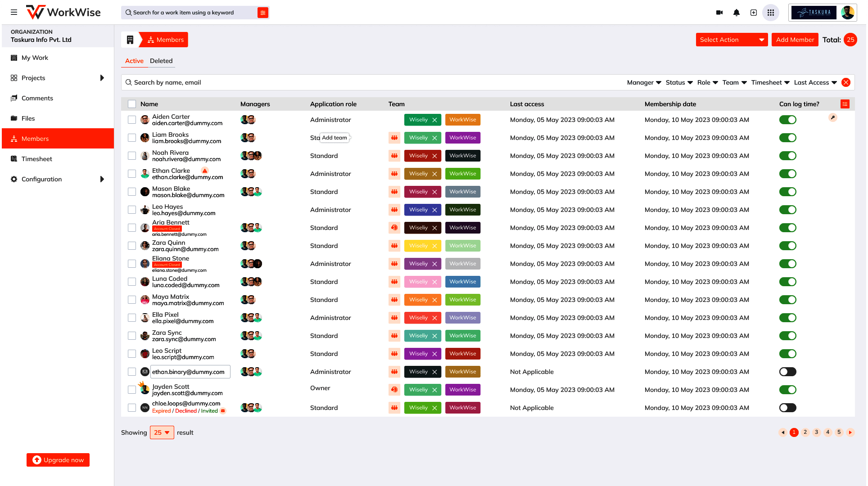This screenshot has width=868, height=486.
Task: Click the video camera icon in header
Action: 719,13
